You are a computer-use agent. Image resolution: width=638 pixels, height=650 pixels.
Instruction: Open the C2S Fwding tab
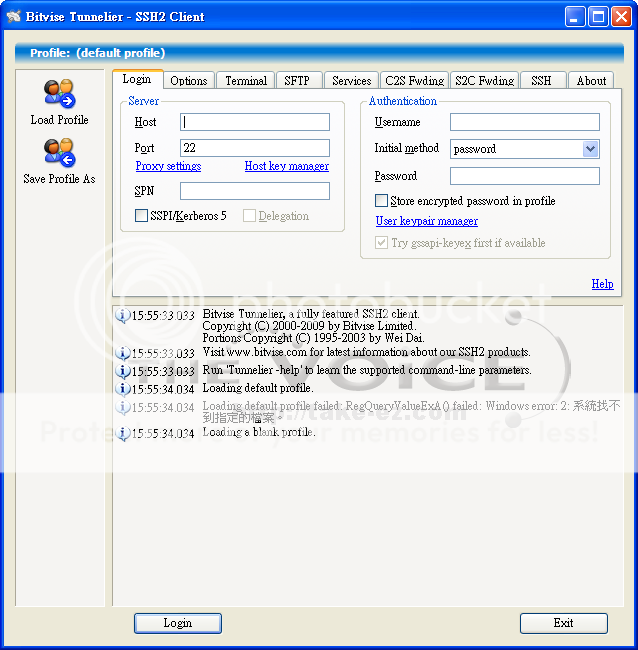415,80
